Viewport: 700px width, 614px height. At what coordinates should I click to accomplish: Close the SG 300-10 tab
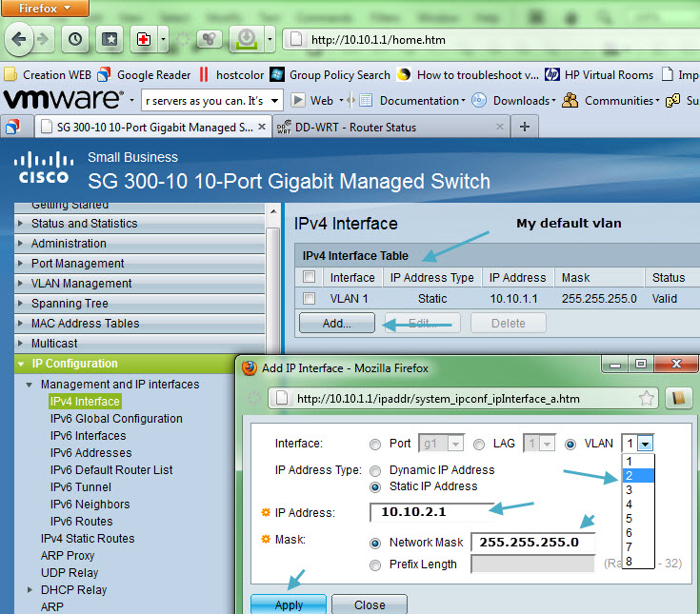pos(262,127)
